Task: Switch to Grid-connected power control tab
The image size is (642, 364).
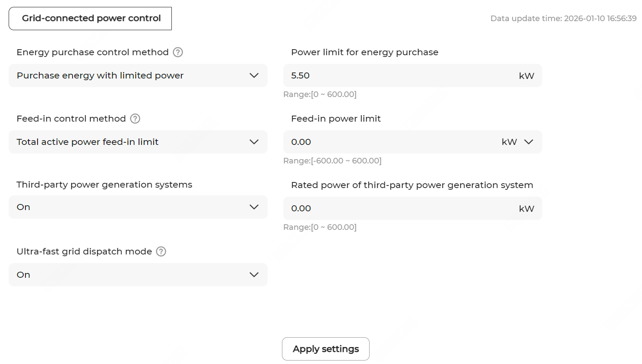Action: 90,19
